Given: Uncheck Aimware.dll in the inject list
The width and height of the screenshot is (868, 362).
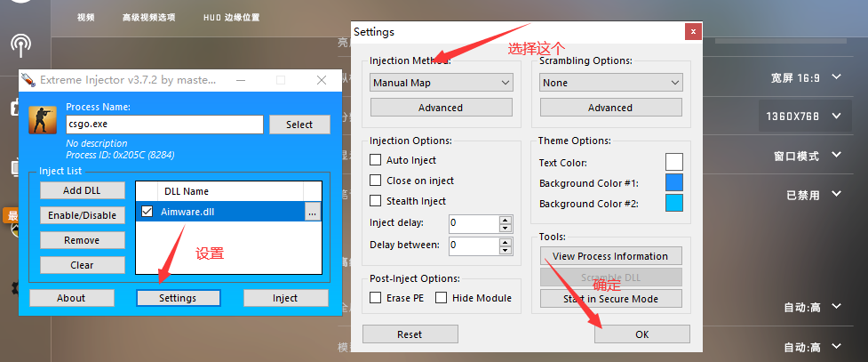Looking at the screenshot, I should (x=147, y=211).
